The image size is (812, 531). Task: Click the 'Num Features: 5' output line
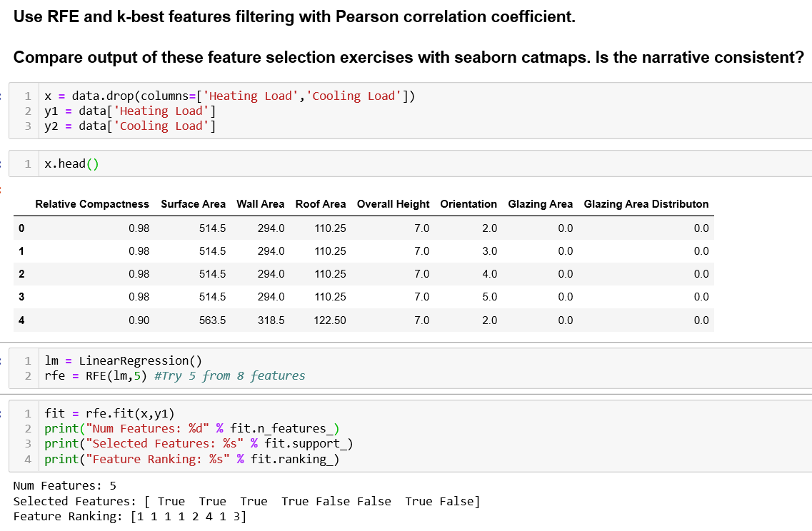click(64, 485)
